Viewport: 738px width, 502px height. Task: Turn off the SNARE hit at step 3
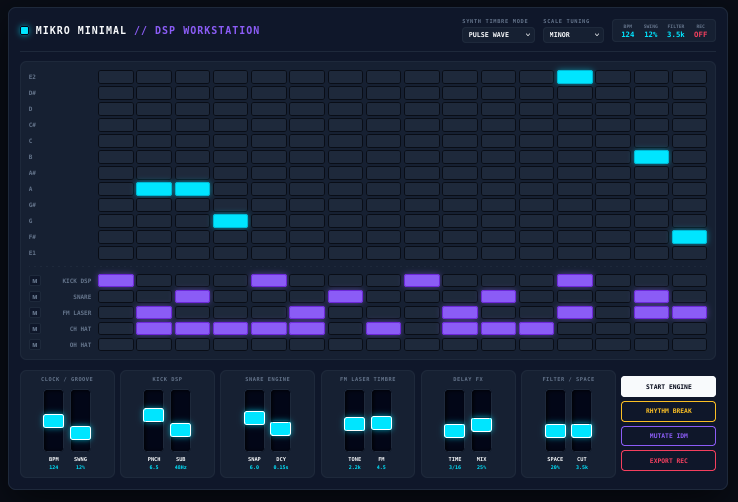(x=193, y=297)
